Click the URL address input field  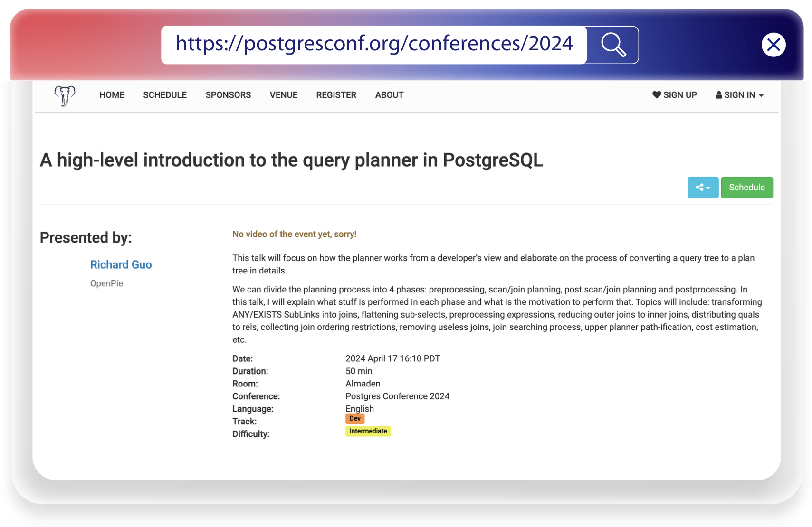click(x=374, y=45)
